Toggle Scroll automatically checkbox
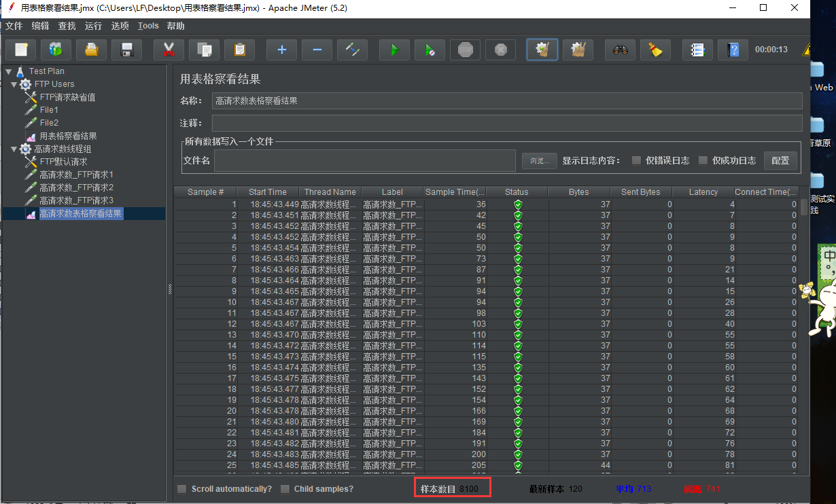Image resolution: width=836 pixels, height=504 pixels. [181, 489]
